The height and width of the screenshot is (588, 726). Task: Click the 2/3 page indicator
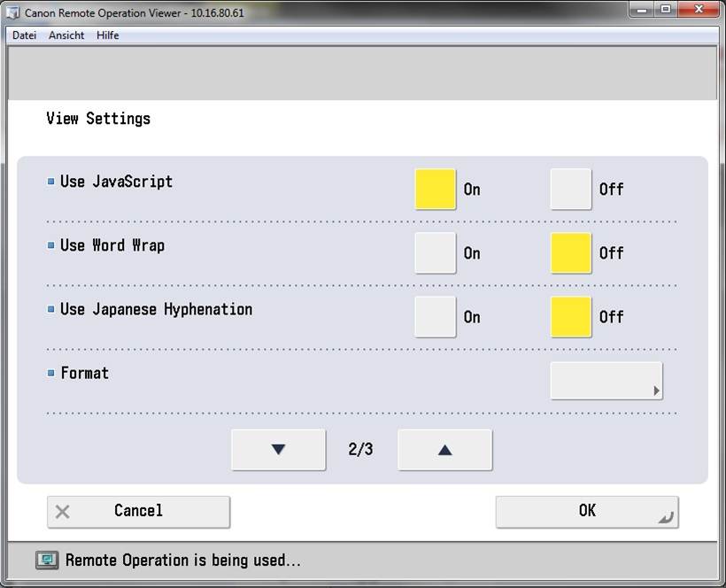[x=360, y=450]
